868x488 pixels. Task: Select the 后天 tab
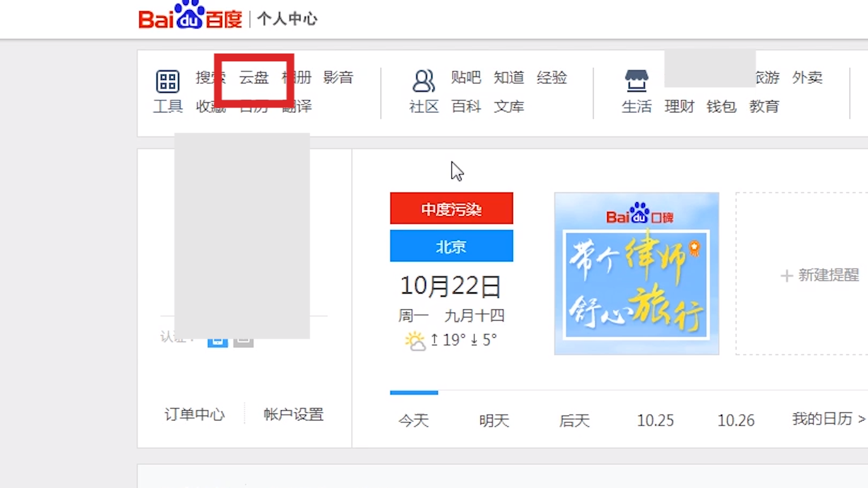pos(574,420)
